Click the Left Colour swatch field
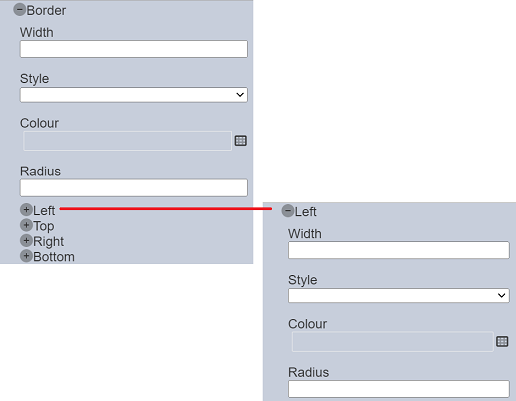This screenshot has height=401, width=516. coord(393,342)
